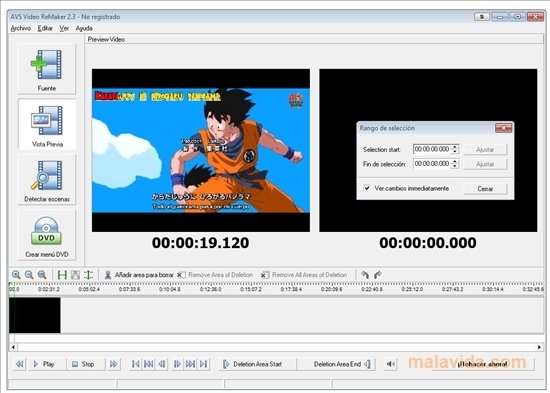Click the gray split frames toolbar icon
This screenshot has width=550, height=393.
click(75, 275)
